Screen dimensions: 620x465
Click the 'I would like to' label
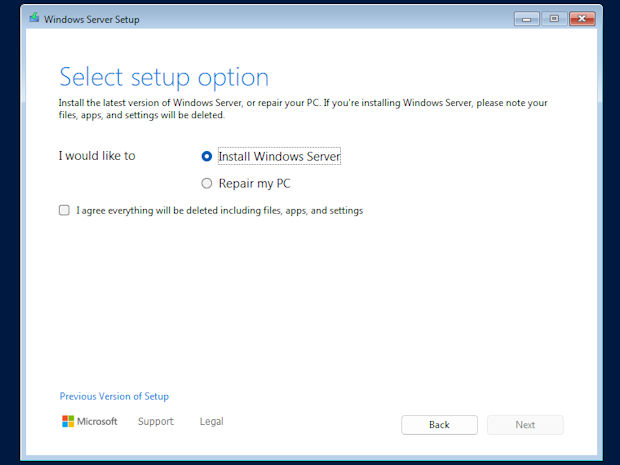[97, 156]
